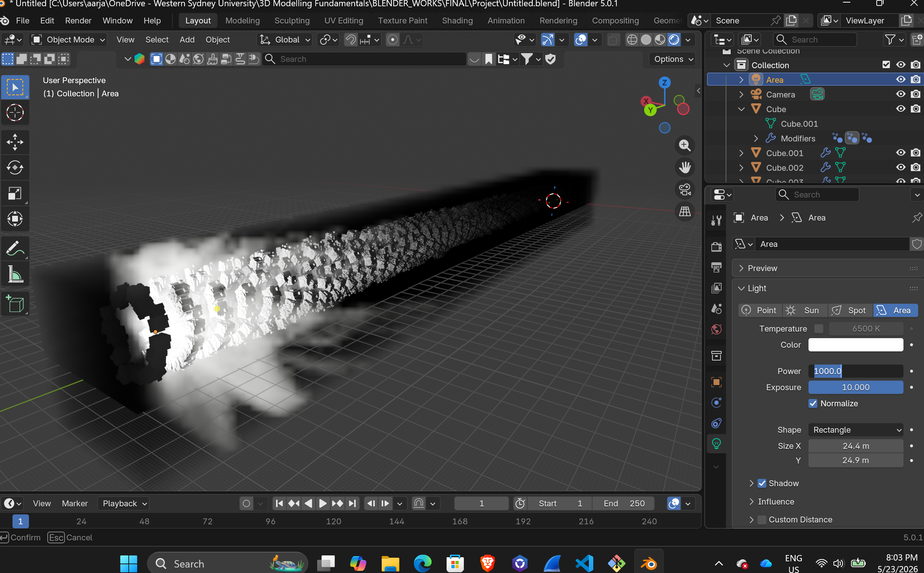Open the World properties tab
The image size is (924, 573).
(x=716, y=329)
